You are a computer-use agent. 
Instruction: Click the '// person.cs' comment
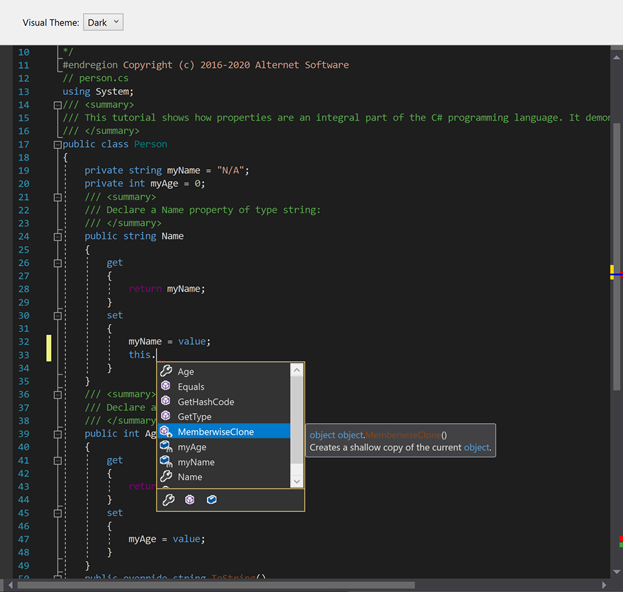95,78
